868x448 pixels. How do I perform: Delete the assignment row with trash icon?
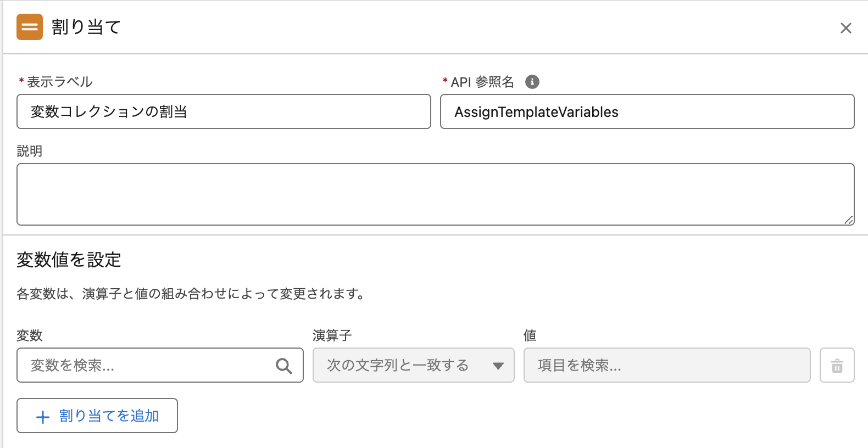(x=837, y=366)
